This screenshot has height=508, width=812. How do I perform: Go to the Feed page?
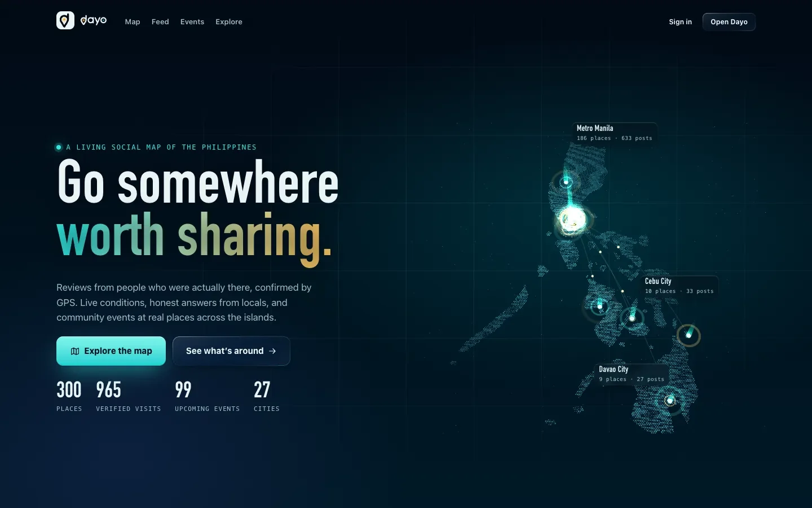(x=160, y=21)
